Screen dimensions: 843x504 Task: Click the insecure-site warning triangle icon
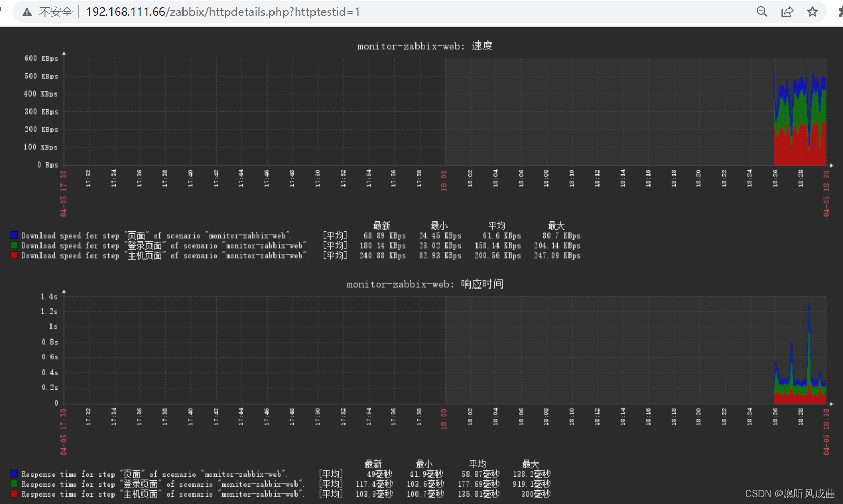click(x=27, y=12)
